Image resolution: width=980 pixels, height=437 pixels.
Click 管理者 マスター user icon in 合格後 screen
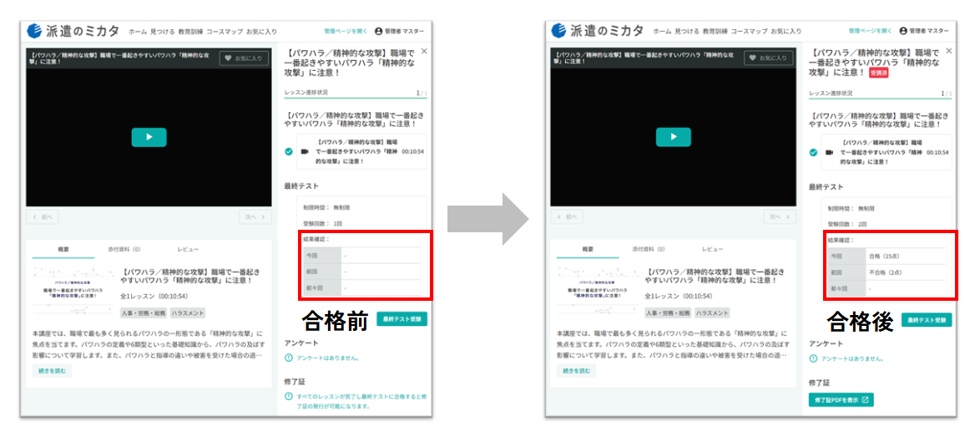point(903,31)
